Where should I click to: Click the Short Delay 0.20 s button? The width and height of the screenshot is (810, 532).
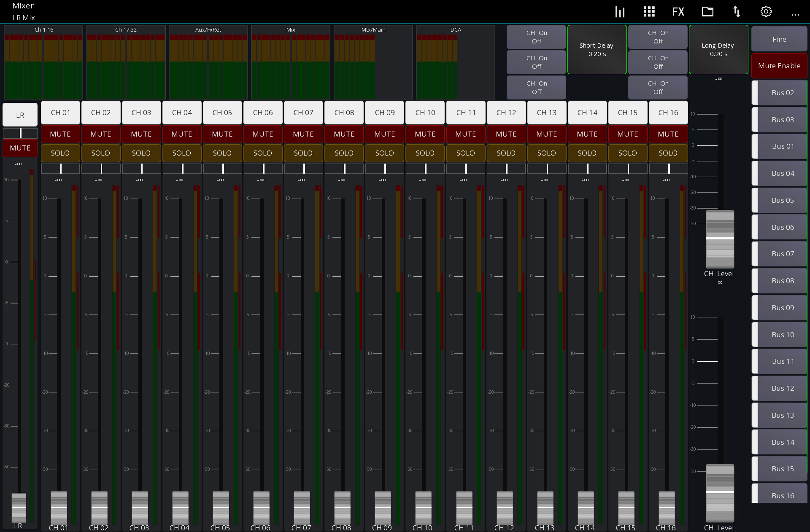597,50
